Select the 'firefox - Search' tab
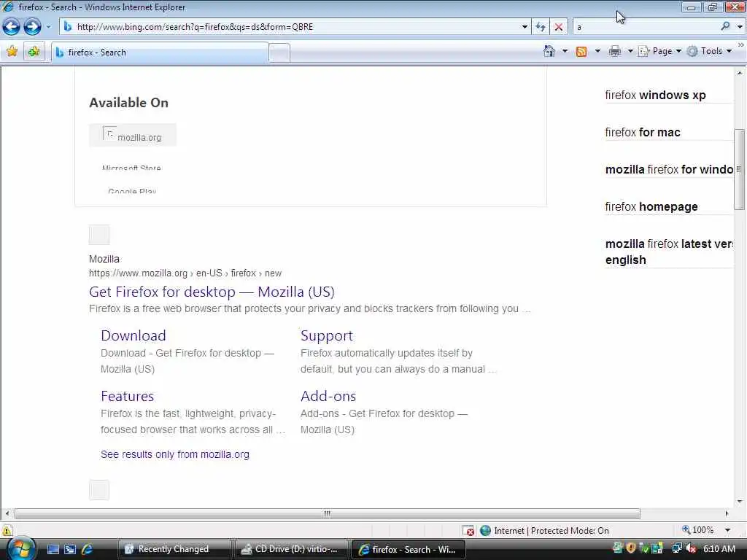Viewport: 747px width, 560px height. [x=160, y=52]
